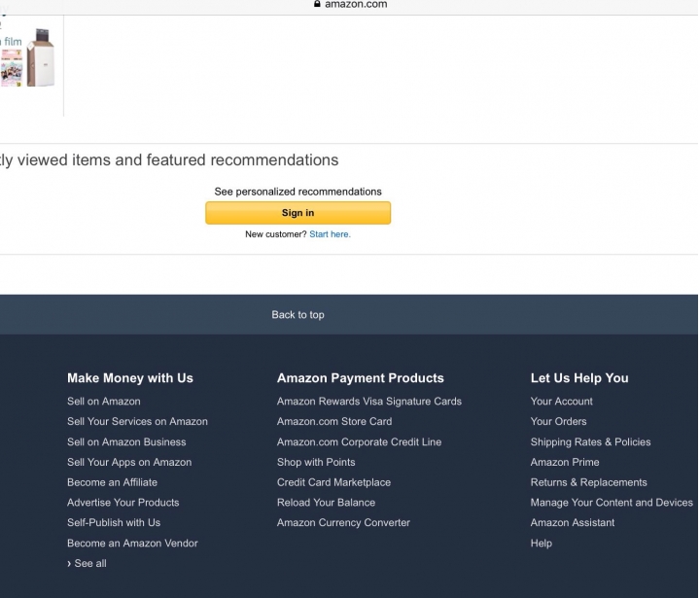Open Sell on Amazon link
The width and height of the screenshot is (700, 598).
104,401
